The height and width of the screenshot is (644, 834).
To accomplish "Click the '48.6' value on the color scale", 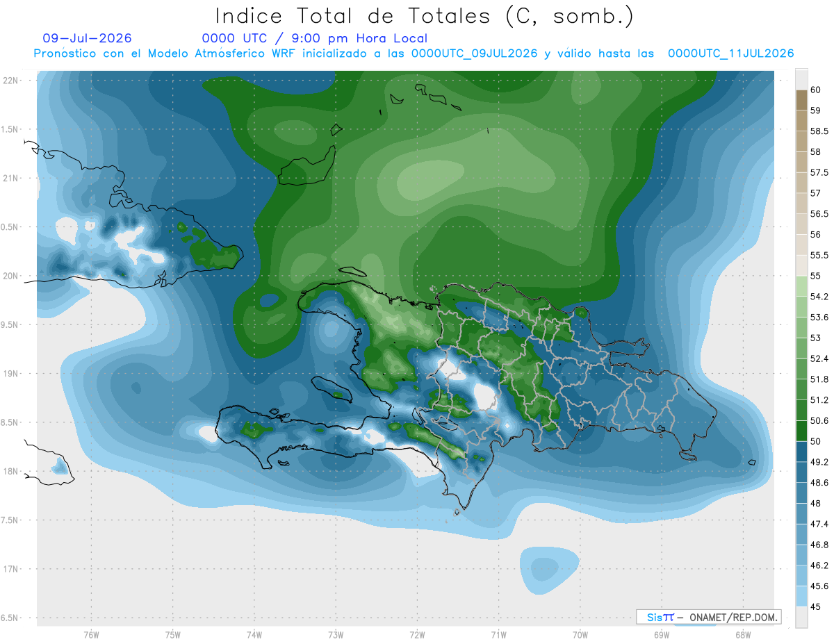I will [819, 482].
